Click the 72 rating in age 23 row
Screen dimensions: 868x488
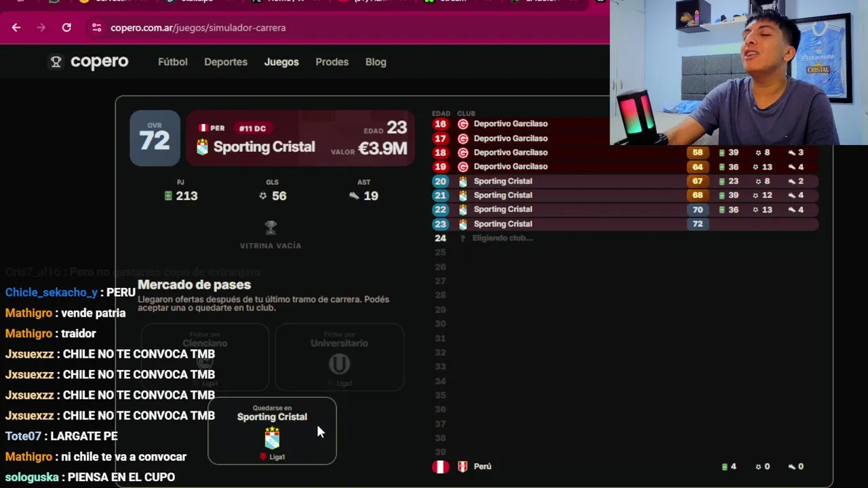coord(697,224)
